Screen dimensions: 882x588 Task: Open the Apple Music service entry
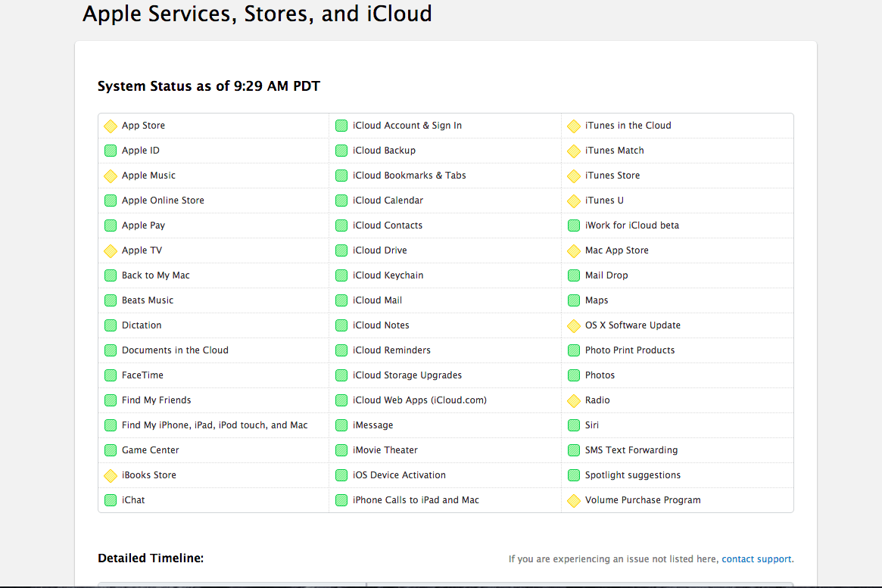pyautogui.click(x=148, y=176)
